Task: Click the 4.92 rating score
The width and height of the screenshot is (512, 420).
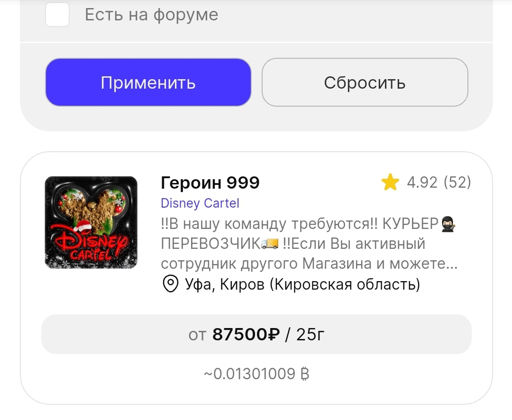Action: pos(422,182)
